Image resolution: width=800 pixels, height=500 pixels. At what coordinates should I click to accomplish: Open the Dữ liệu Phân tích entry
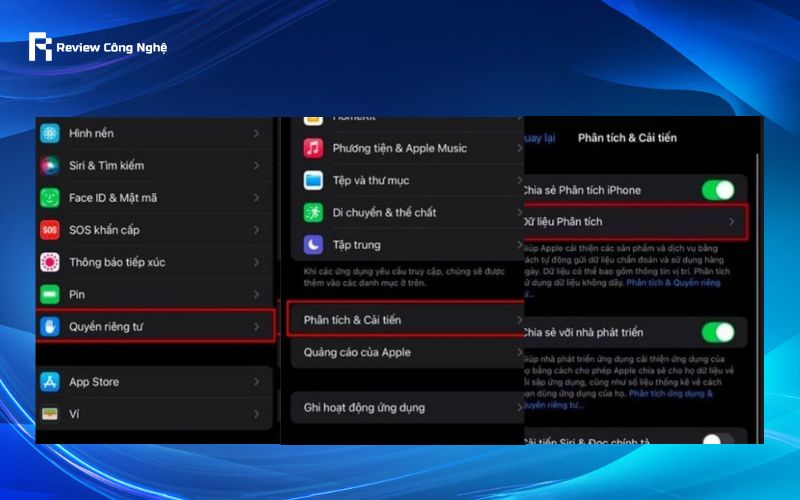click(635, 221)
